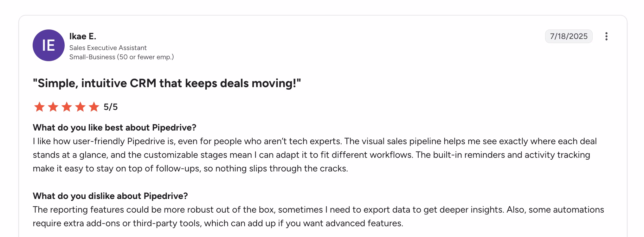Click line starting make it easy to stay
The height and width of the screenshot is (237, 644).
[x=190, y=168]
